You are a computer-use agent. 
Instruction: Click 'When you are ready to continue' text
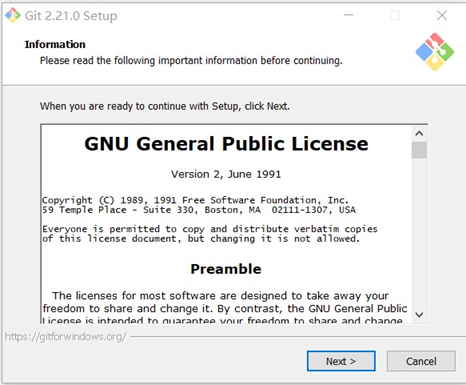point(165,106)
